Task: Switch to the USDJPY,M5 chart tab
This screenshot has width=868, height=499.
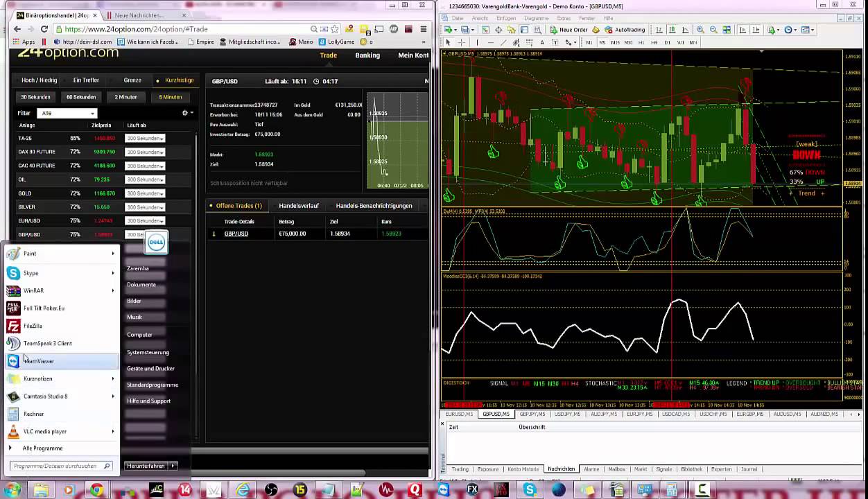Action: click(567, 414)
